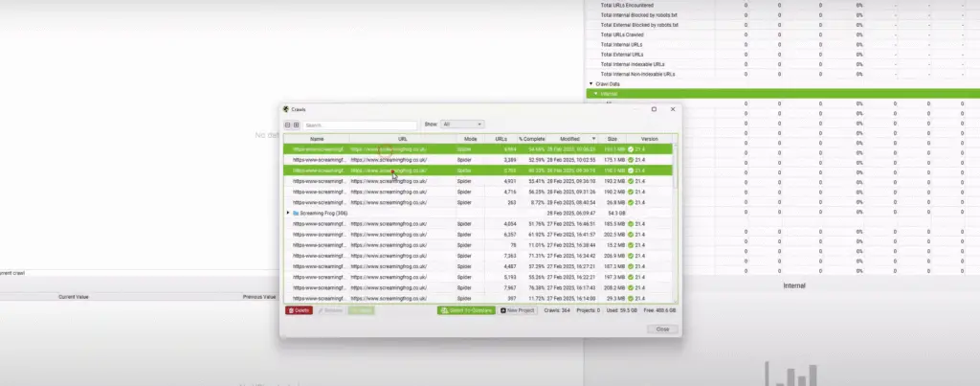Click version check icon on the 202.5 MB row
This screenshot has height=386, width=980.
click(x=631, y=235)
